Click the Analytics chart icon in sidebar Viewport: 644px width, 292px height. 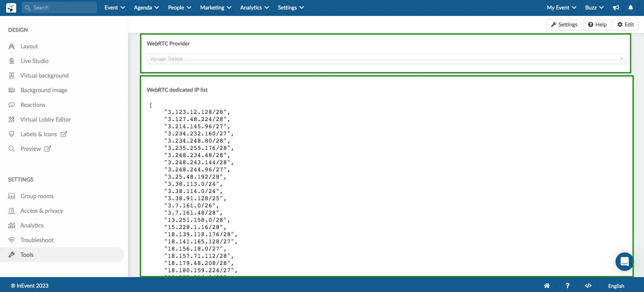click(x=12, y=225)
